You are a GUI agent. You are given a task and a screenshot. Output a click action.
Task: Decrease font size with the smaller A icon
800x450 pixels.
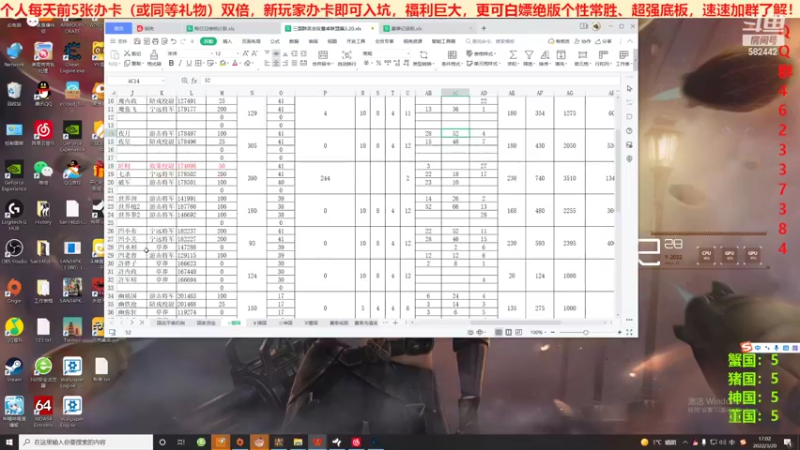(255, 54)
